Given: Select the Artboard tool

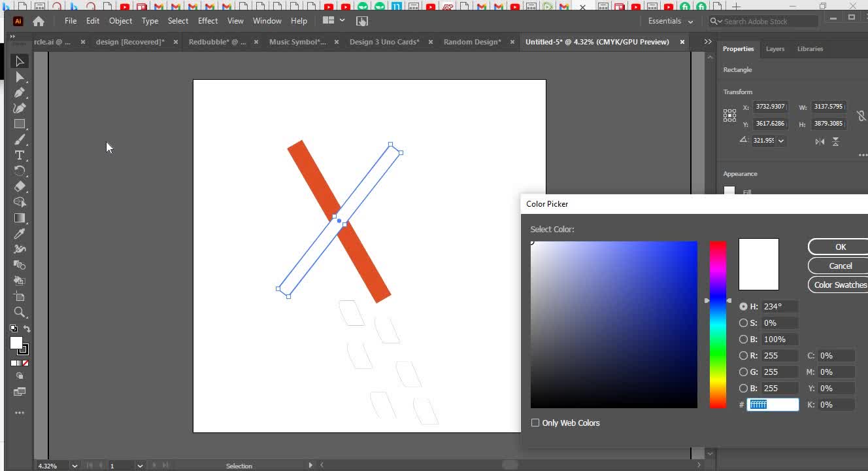Looking at the screenshot, I should coord(20,296).
